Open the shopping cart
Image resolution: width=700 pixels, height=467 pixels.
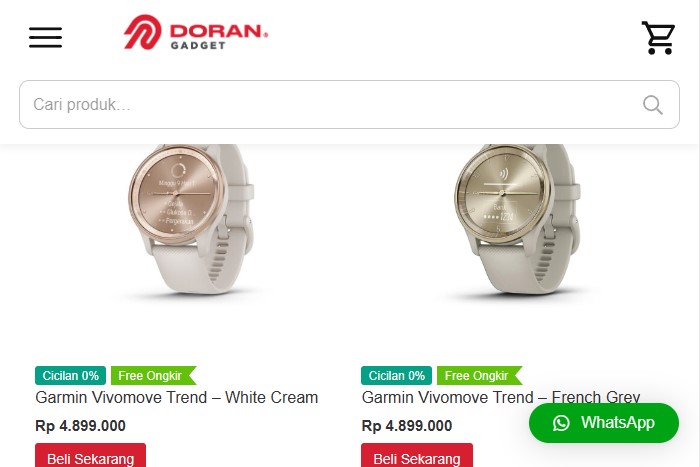(x=658, y=38)
